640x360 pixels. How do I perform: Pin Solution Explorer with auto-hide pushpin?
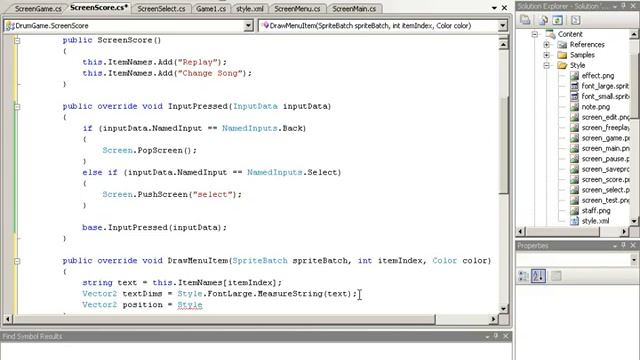click(623, 6)
